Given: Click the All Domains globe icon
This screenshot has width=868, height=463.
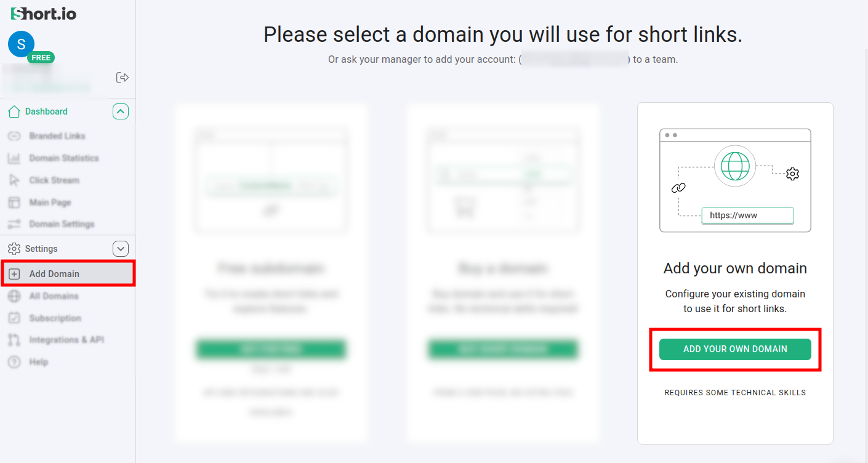Looking at the screenshot, I should click(14, 296).
